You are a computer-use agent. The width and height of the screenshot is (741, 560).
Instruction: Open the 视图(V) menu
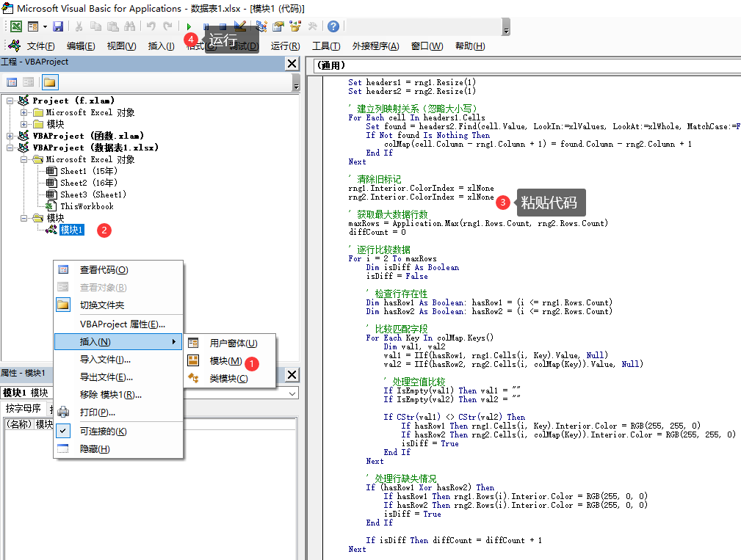(121, 46)
